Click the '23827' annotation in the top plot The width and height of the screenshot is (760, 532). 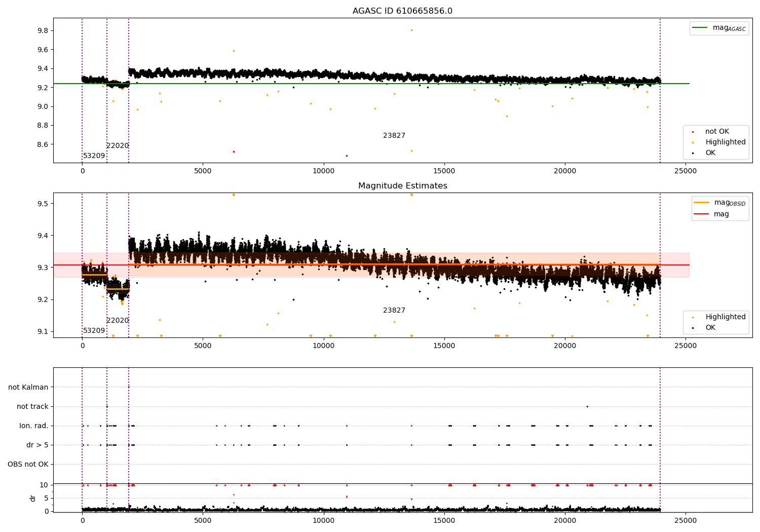394,136
